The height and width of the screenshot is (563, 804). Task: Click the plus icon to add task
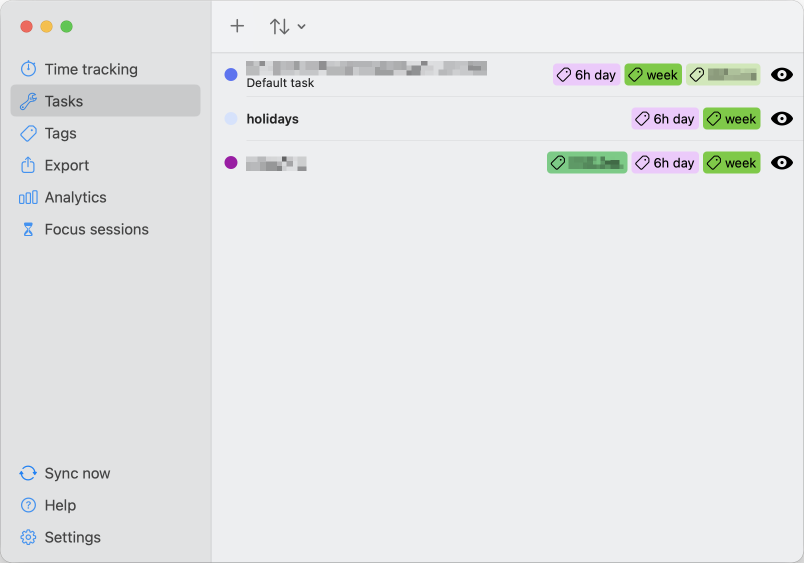(x=237, y=26)
